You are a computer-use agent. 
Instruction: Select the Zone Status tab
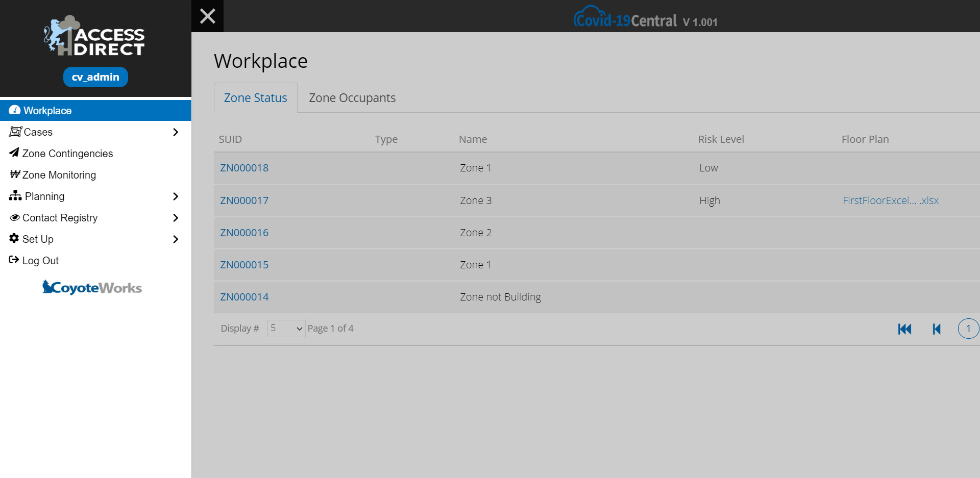tap(255, 98)
